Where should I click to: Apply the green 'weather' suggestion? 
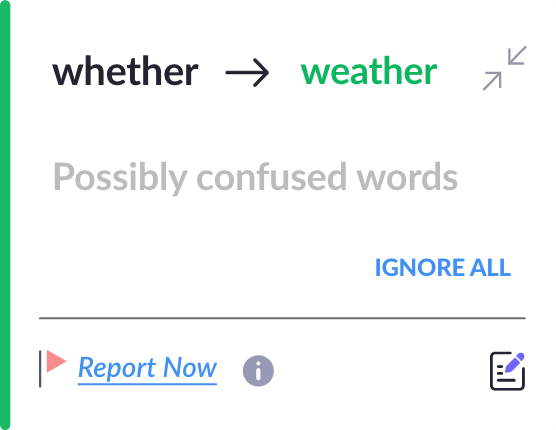pos(369,71)
